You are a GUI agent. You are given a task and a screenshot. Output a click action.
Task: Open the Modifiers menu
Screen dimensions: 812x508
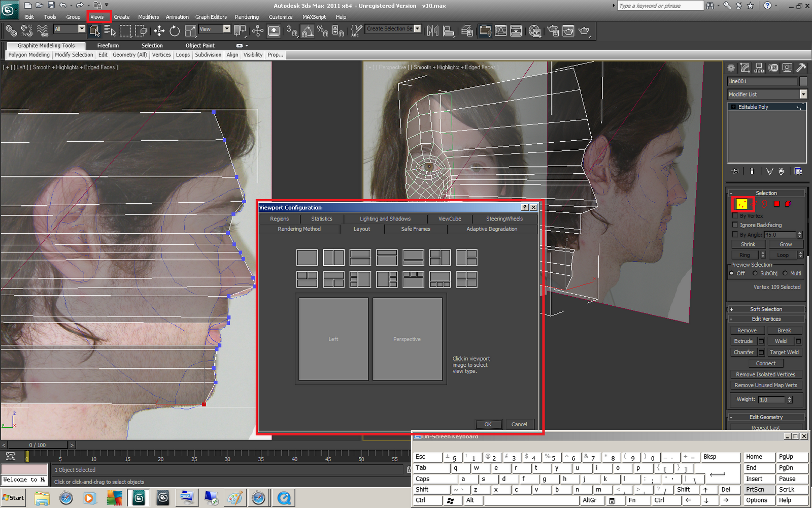pos(149,17)
